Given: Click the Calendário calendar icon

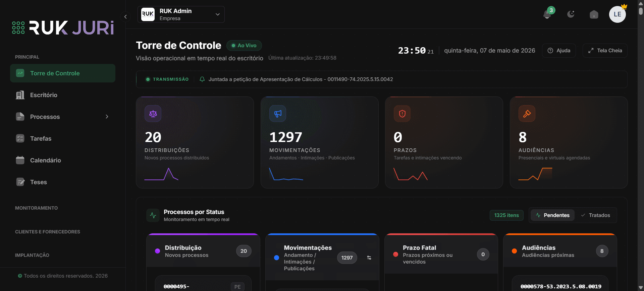Looking at the screenshot, I should (x=20, y=160).
